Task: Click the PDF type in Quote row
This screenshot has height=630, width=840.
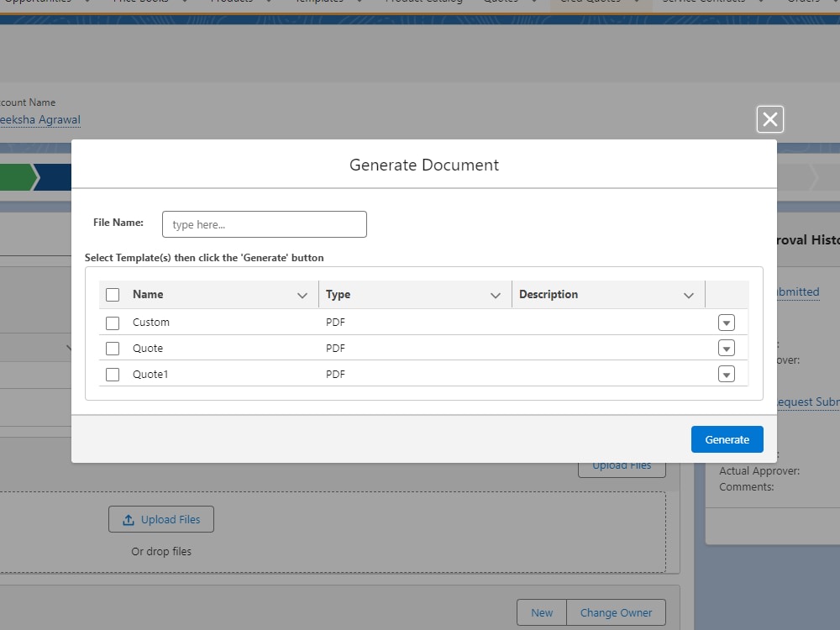Action: (335, 349)
